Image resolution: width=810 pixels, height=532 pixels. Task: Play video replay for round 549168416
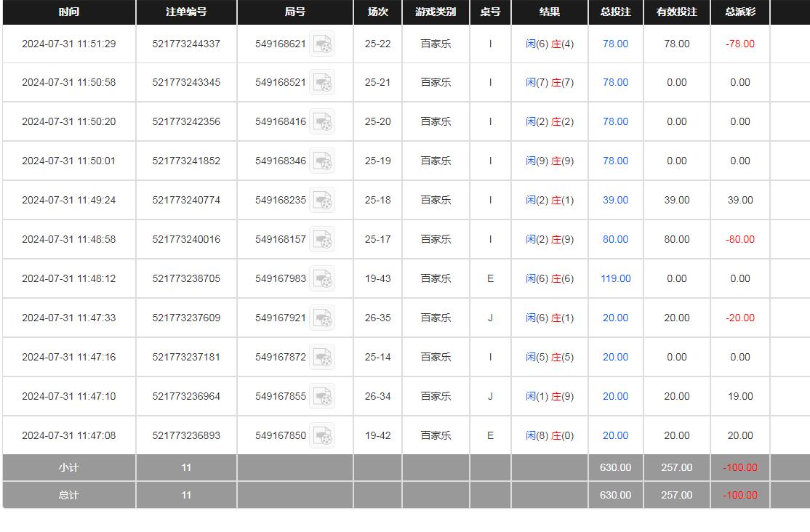coord(322,122)
